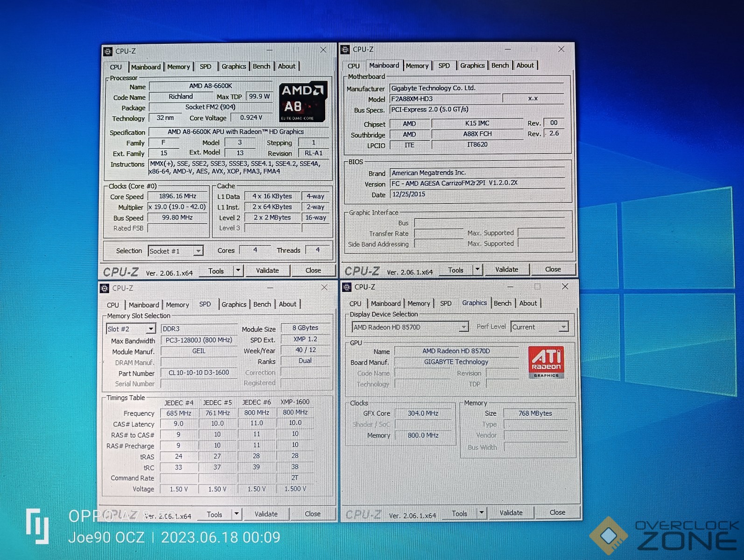Click the ATI Radeon graphics logo
Screen dimensions: 744x560
tap(546, 362)
